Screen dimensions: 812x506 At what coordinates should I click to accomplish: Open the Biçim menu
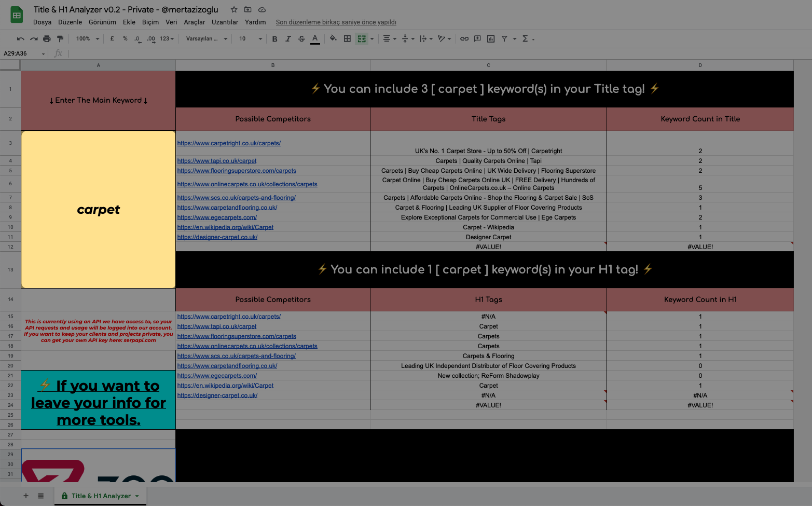click(150, 22)
